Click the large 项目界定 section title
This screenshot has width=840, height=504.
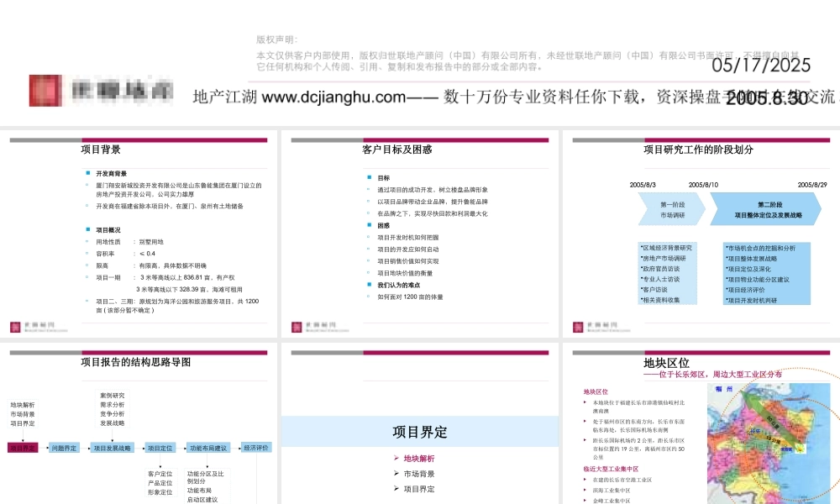point(419,432)
